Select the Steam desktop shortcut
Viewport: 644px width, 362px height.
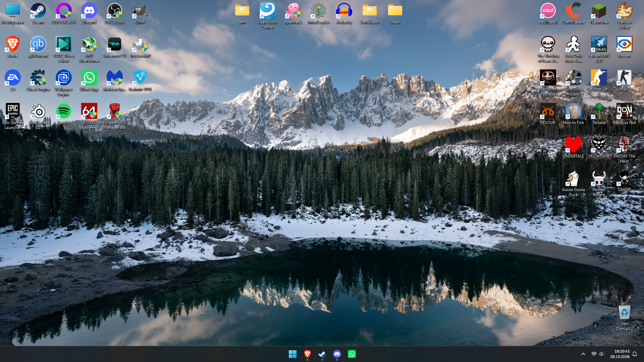pos(38,14)
